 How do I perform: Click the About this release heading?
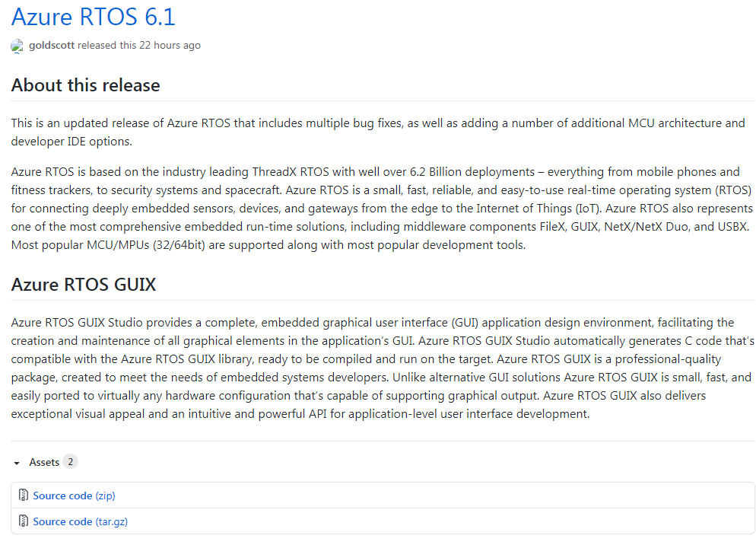(85, 85)
